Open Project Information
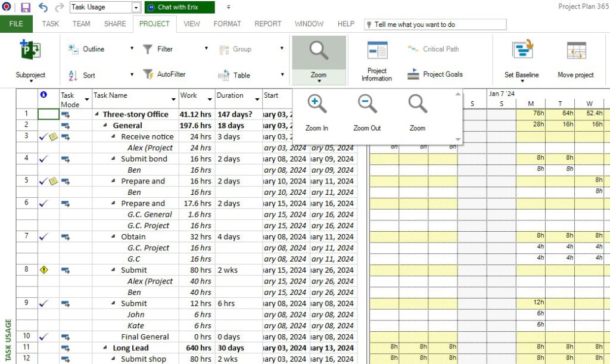This screenshot has height=364, width=610. (x=376, y=61)
